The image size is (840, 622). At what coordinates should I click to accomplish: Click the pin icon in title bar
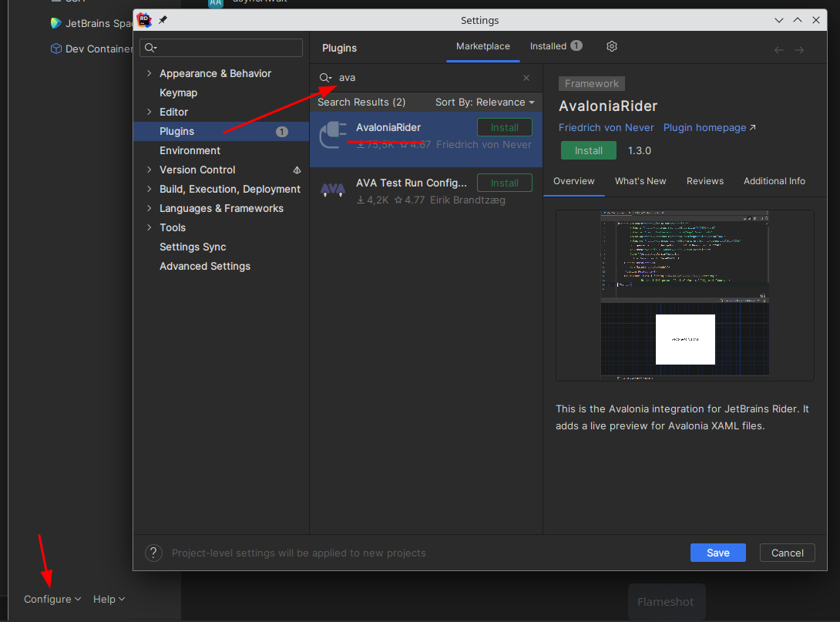coord(163,20)
